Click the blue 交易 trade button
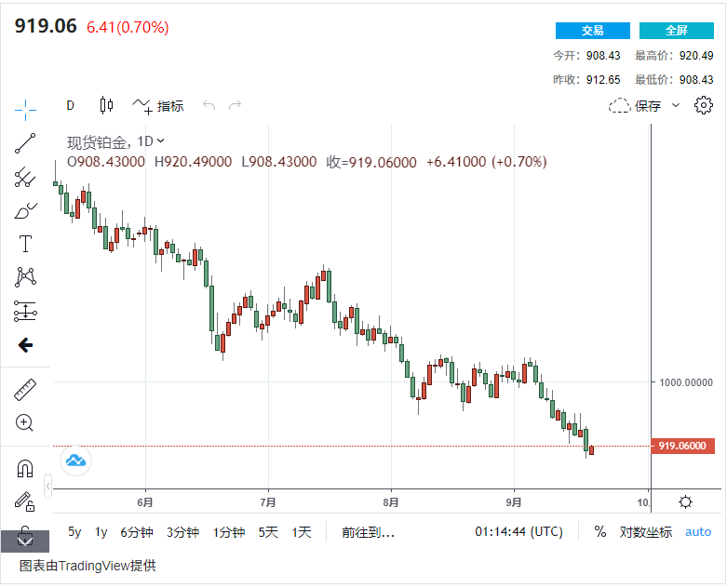Screen dimensions: 727x588 (x=592, y=31)
